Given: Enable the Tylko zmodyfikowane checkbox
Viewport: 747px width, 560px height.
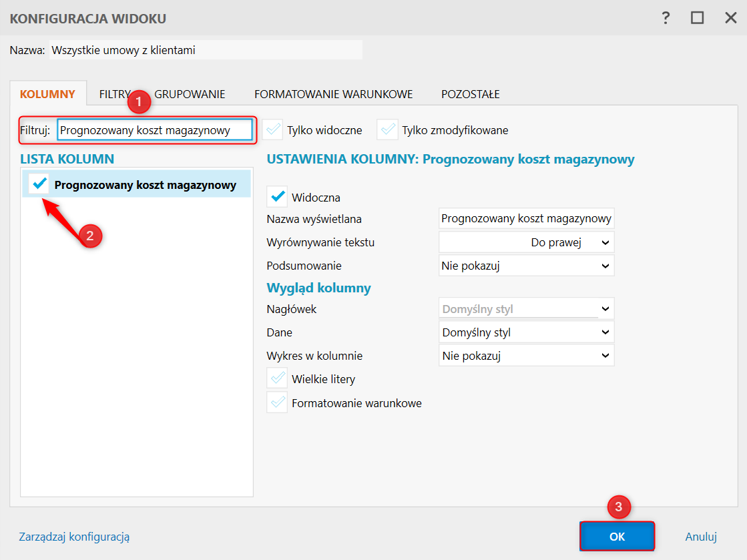Looking at the screenshot, I should pos(387,130).
